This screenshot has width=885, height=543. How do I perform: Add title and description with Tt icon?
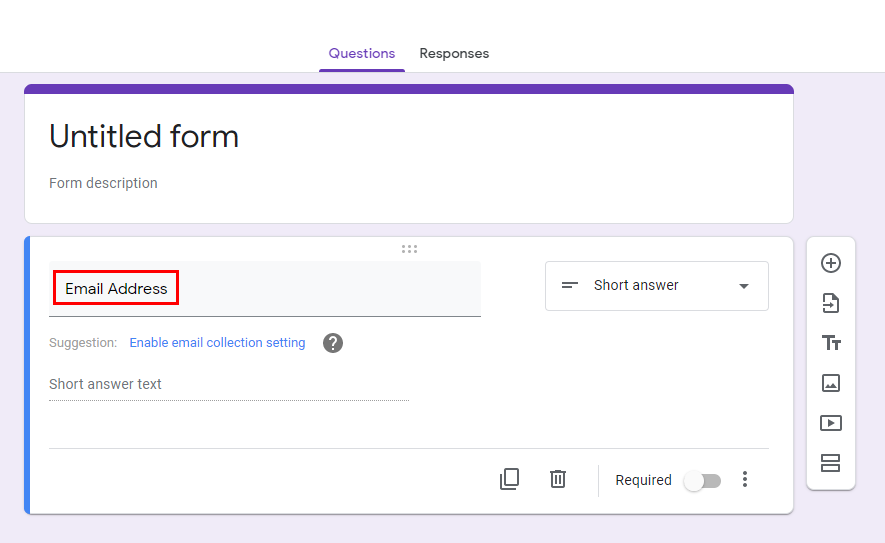831,343
